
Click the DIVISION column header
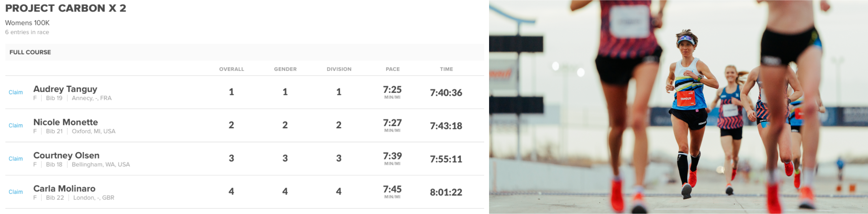[339, 69]
